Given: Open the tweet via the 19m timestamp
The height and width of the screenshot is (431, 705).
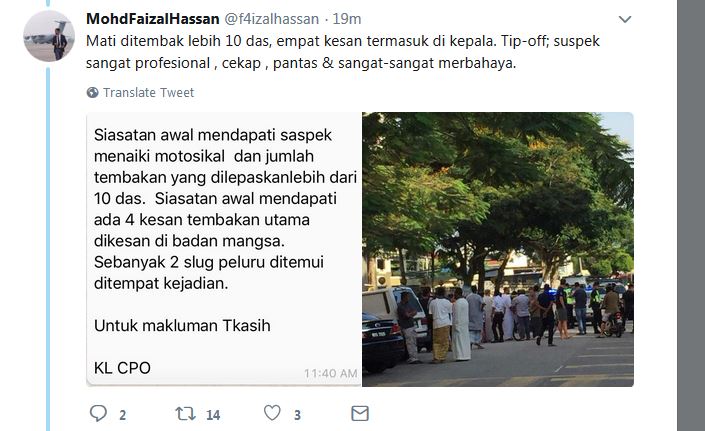Looking at the screenshot, I should [x=347, y=19].
